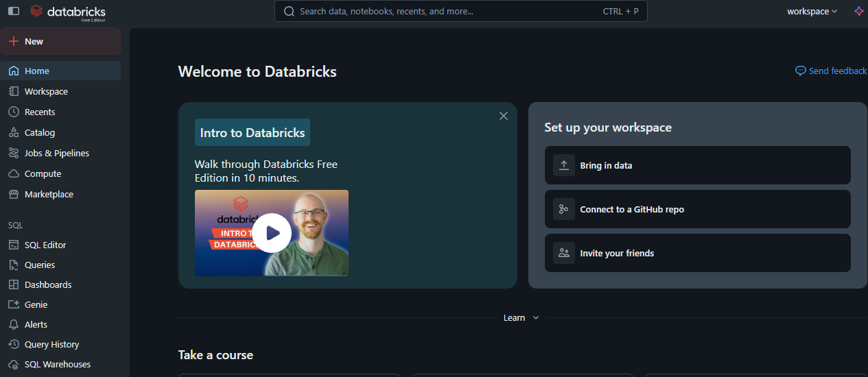Image resolution: width=868 pixels, height=377 pixels.
Task: Collapse the Learn section chevron
Action: (536, 317)
